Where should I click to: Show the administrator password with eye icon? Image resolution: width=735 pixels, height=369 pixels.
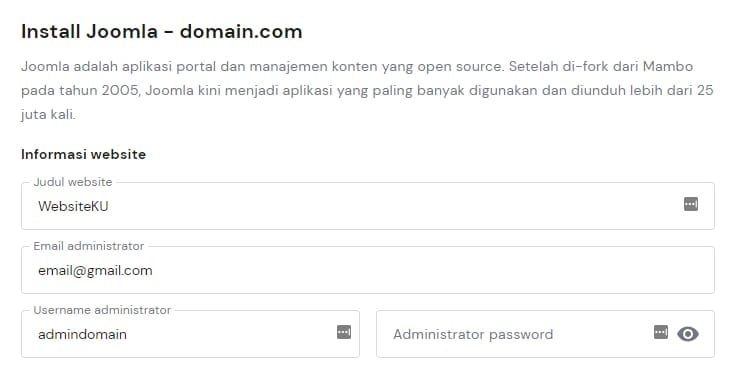click(x=688, y=334)
